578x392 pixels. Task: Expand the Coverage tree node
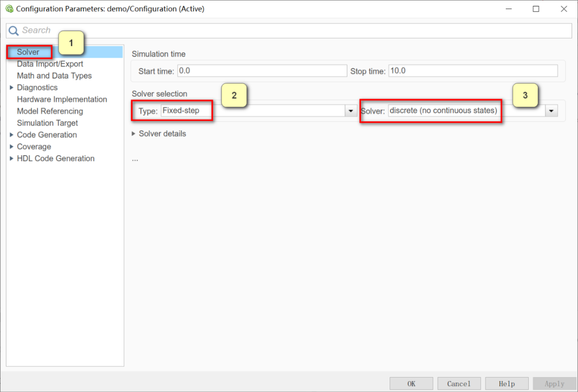pos(11,147)
